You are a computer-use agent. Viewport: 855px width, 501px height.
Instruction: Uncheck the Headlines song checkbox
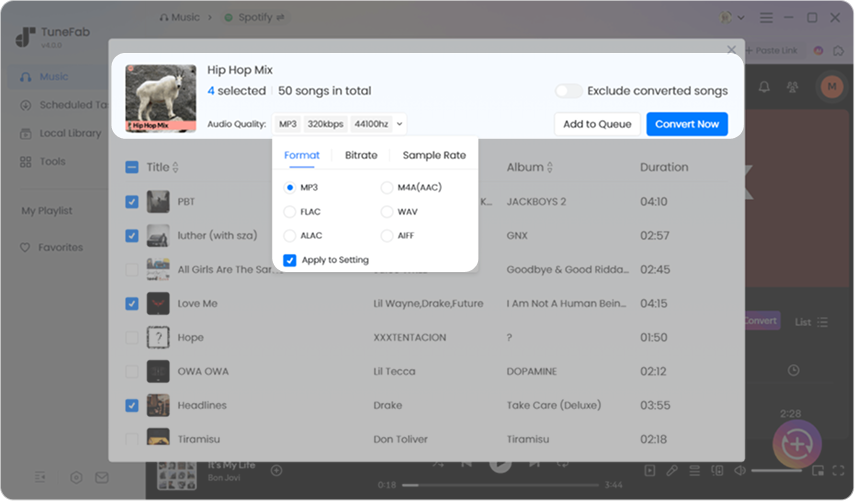(x=132, y=406)
